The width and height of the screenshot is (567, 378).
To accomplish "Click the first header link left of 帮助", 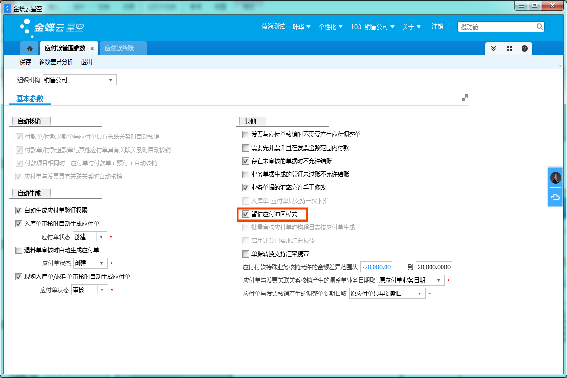I will (273, 26).
